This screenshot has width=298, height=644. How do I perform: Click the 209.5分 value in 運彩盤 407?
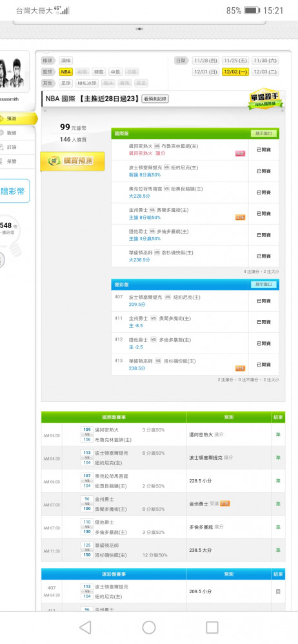[x=137, y=305]
